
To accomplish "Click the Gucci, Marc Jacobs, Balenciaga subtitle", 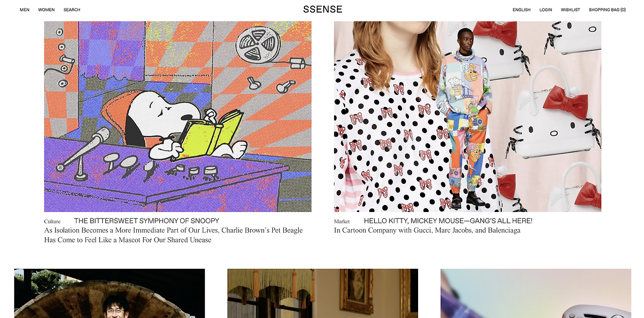I will click(427, 231).
